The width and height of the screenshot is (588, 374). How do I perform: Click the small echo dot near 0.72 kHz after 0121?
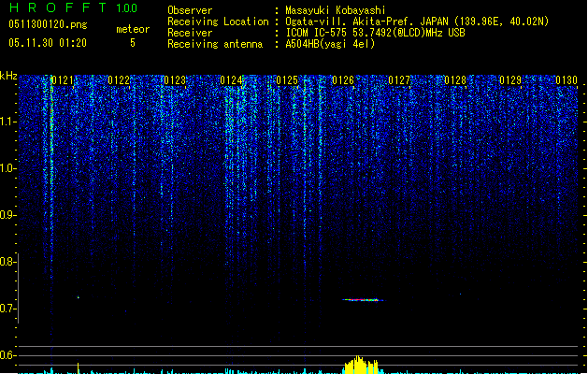pyautogui.click(x=79, y=297)
